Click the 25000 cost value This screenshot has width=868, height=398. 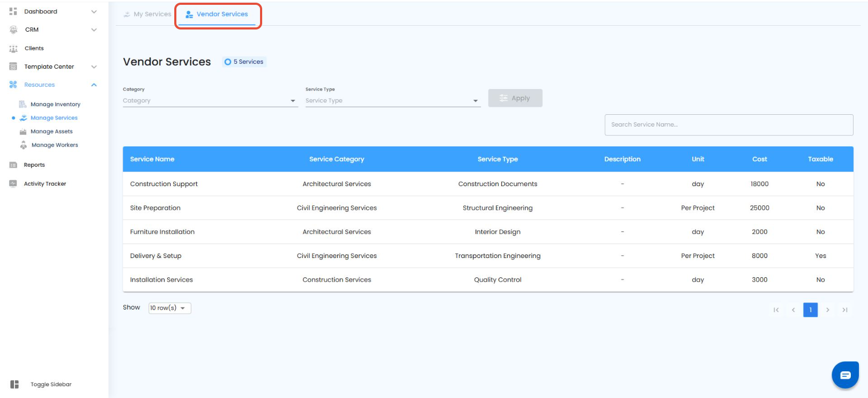[760, 208]
